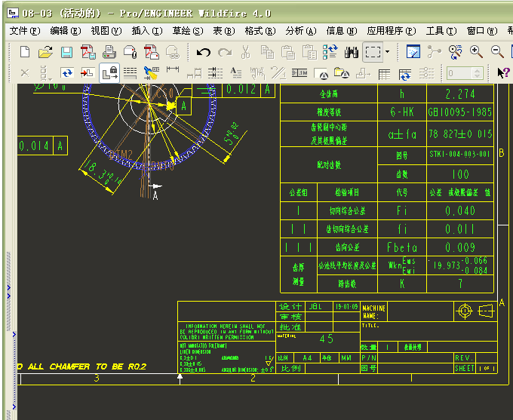Open the 应用程序(P) menu
Image resolution: width=513 pixels, height=420 pixels.
coord(392,31)
